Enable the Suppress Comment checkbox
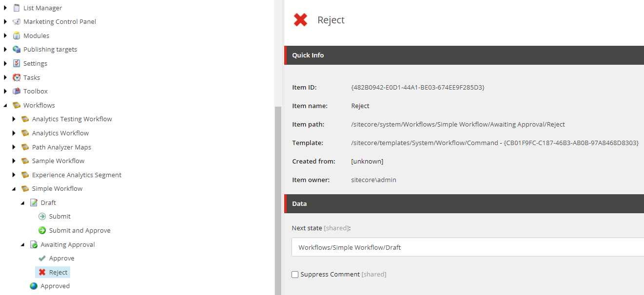This screenshot has width=644, height=295. point(295,275)
